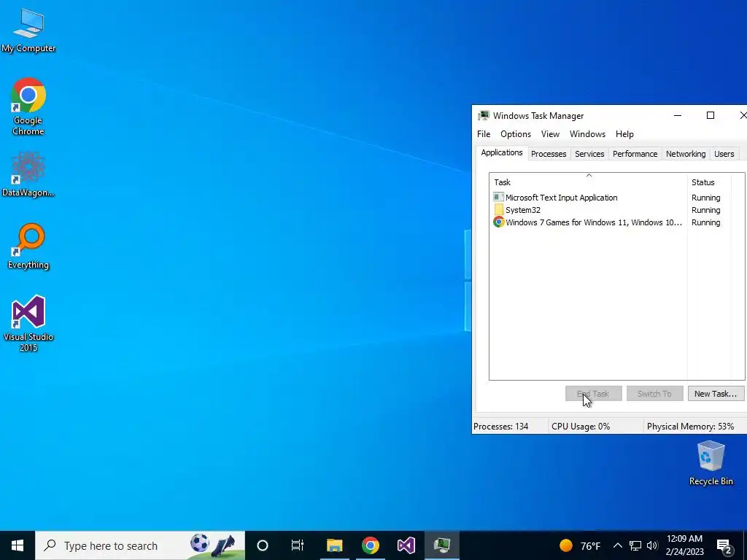Select the Recycle Bin desktop icon
747x560 pixels.
tap(711, 462)
